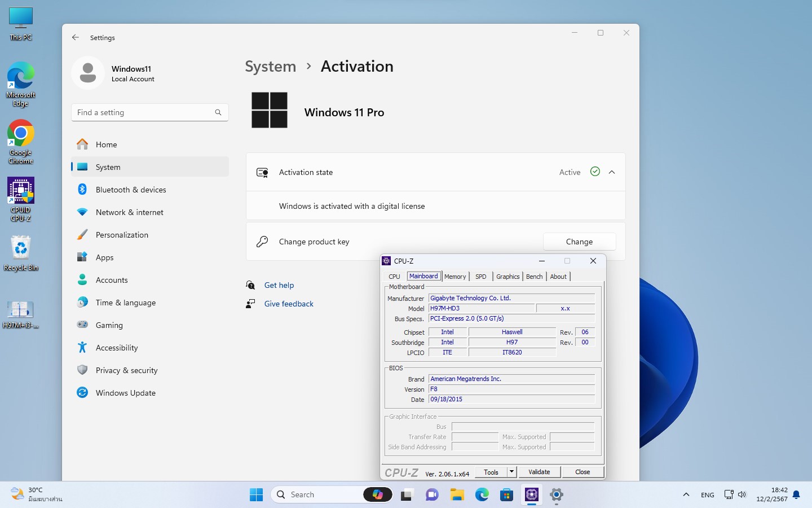This screenshot has height=508, width=812.
Task: Open Task View from taskbar
Action: click(x=407, y=495)
